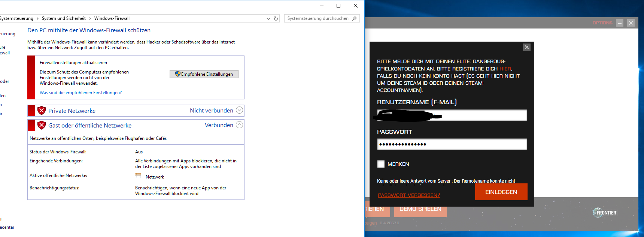Click the search magnifier in Systemsteuerung durchsuchen
644x237 pixels.
point(354,18)
